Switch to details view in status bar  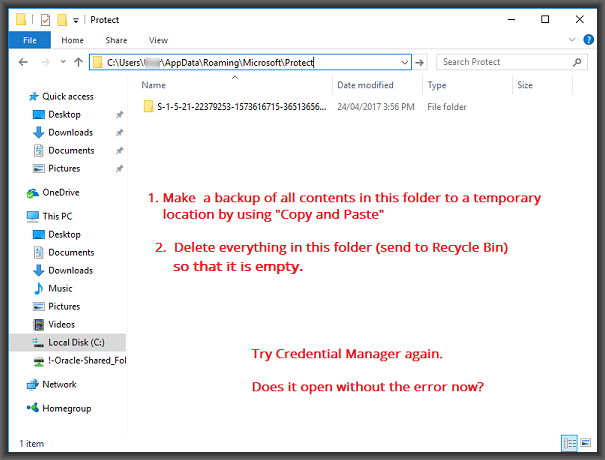[x=569, y=442]
